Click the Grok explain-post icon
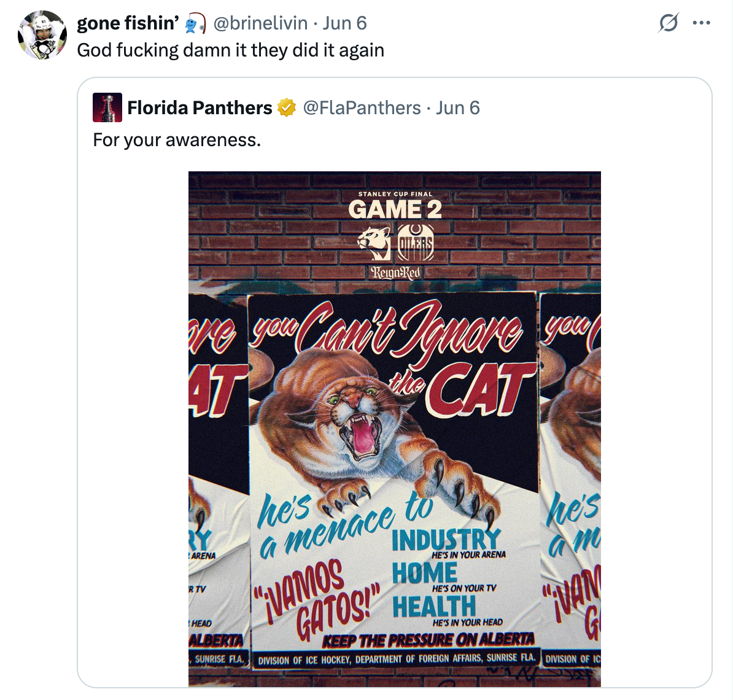Viewport: 733px width, 700px height. [668, 23]
